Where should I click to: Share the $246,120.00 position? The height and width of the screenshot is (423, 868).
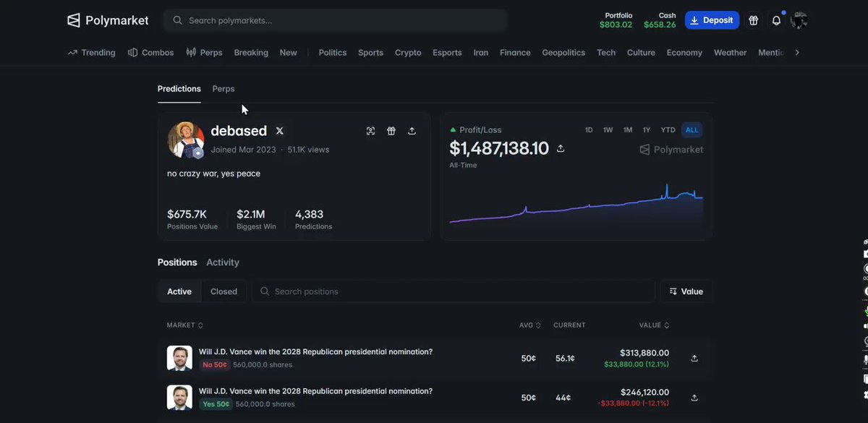click(x=694, y=397)
